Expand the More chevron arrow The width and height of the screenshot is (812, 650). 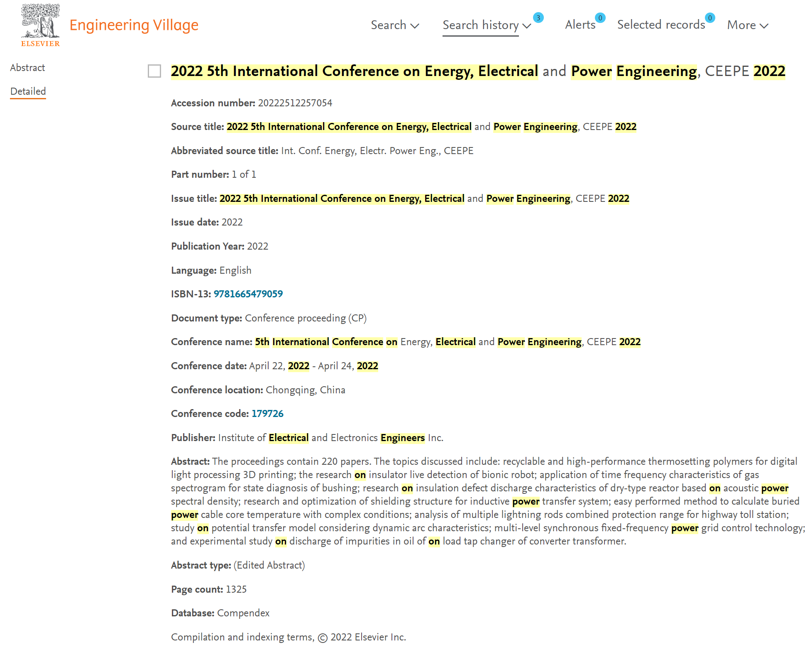764,26
